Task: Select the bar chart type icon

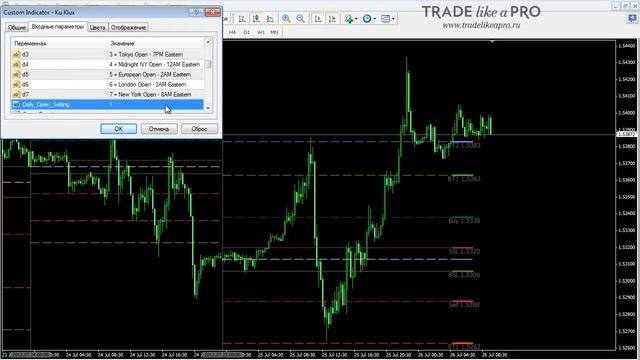Action: coord(242,19)
